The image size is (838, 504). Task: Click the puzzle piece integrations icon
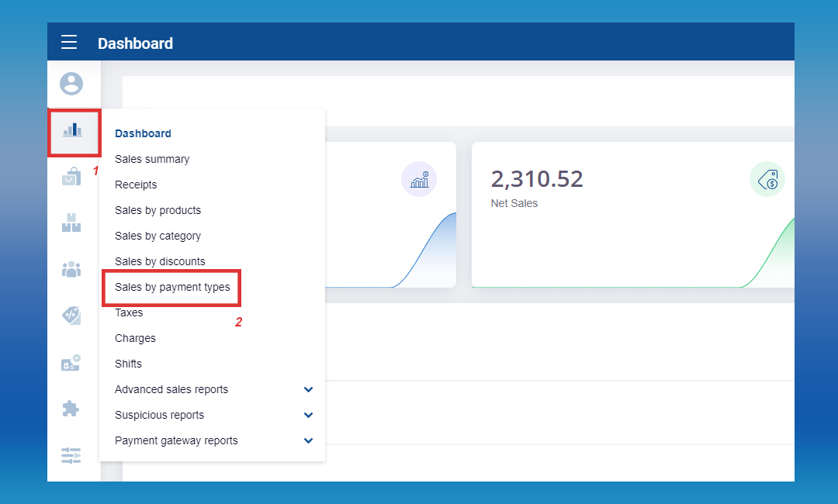[71, 409]
